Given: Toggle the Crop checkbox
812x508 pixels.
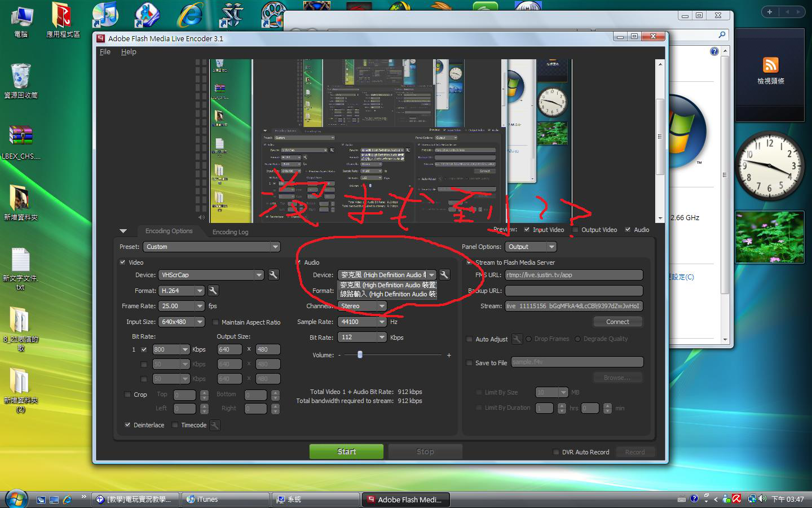Looking at the screenshot, I should pos(127,395).
